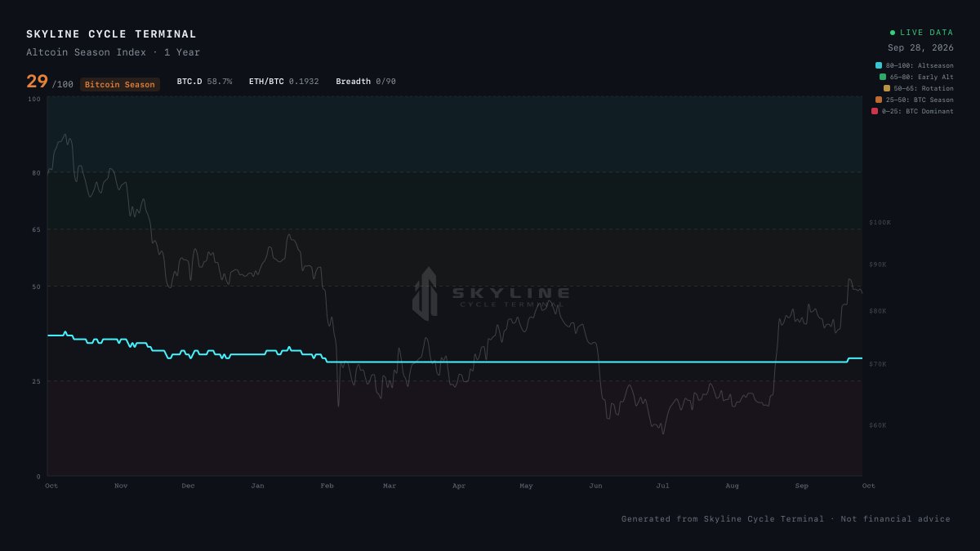Screen dimensions: 980x551
Task: Click the BTC.D 58.7% stat
Action: pos(204,82)
